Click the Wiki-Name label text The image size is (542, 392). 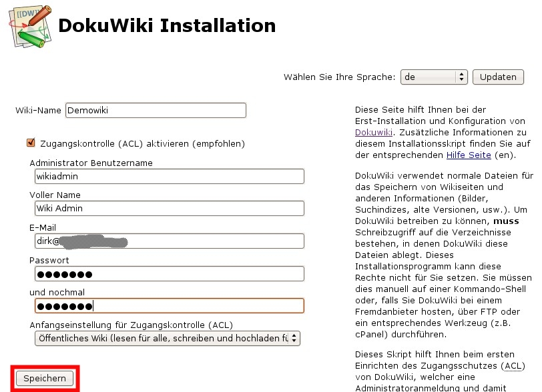[x=38, y=111]
